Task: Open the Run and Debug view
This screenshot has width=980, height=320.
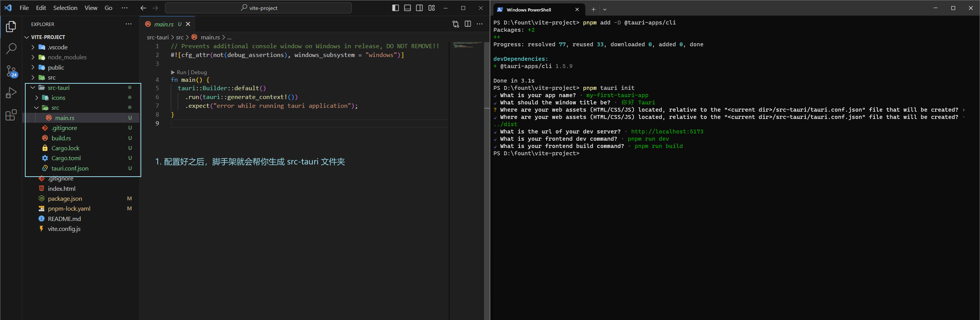Action: pyautogui.click(x=11, y=93)
